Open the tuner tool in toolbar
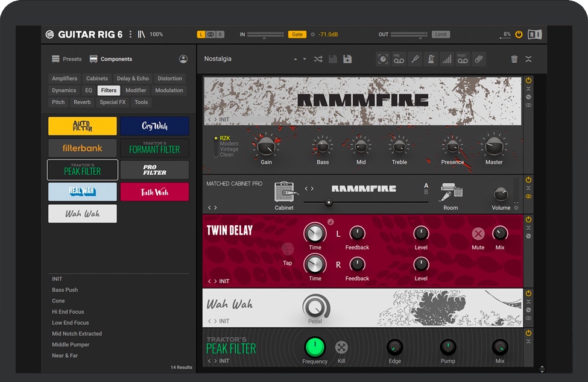This screenshot has width=588, height=382. (415, 59)
